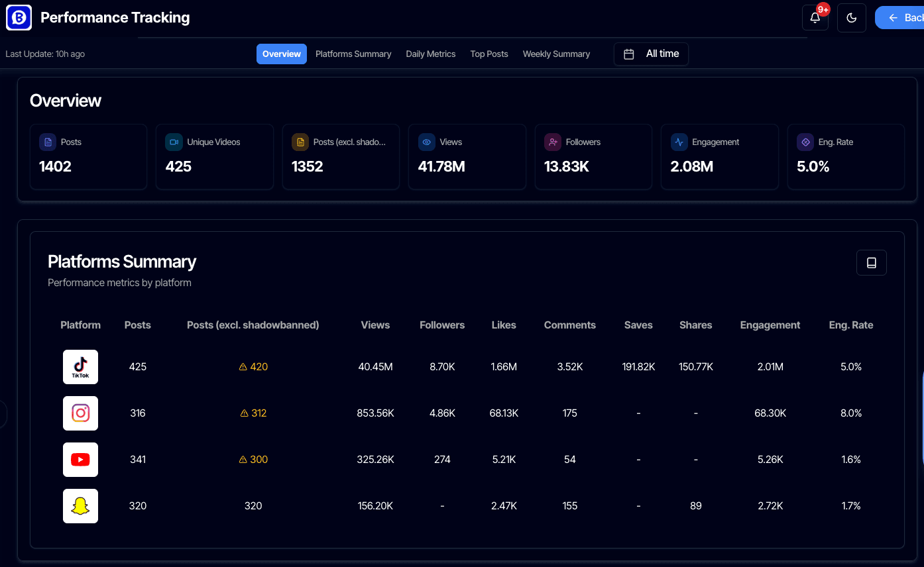Toggle dark mode with the moon icon
This screenshot has height=567, width=924.
[x=852, y=18]
